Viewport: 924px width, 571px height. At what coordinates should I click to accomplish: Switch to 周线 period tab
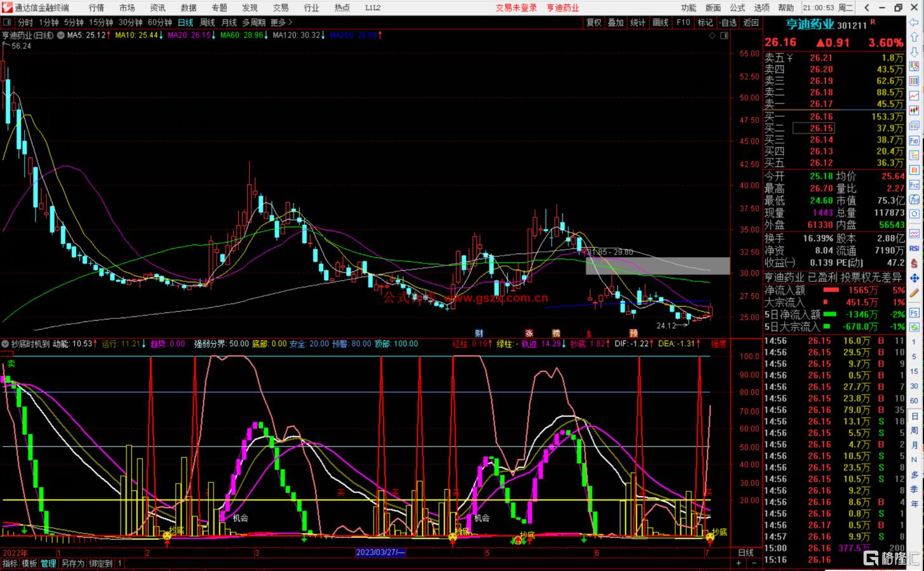tap(208, 22)
